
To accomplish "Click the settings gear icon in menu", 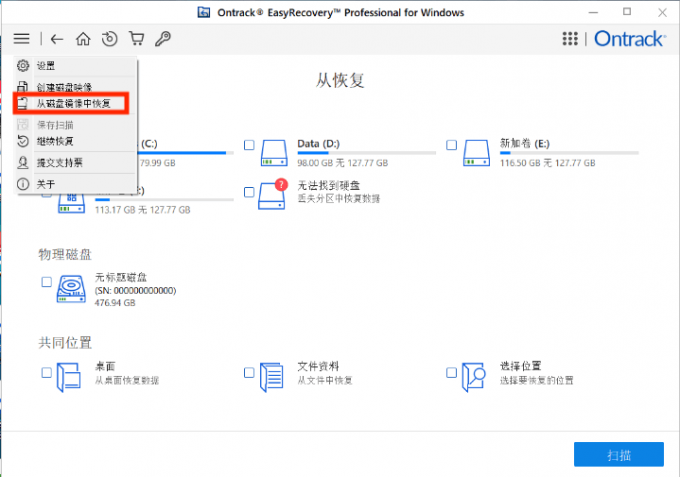I will click(x=23, y=65).
